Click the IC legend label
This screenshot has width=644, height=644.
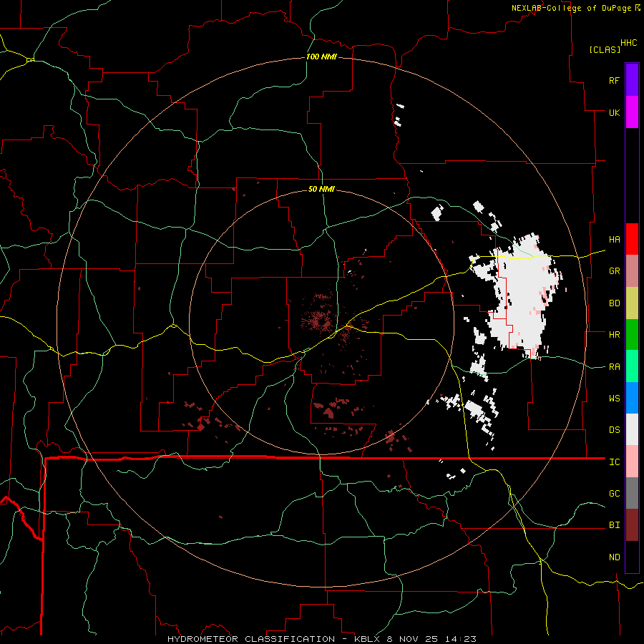click(614, 462)
